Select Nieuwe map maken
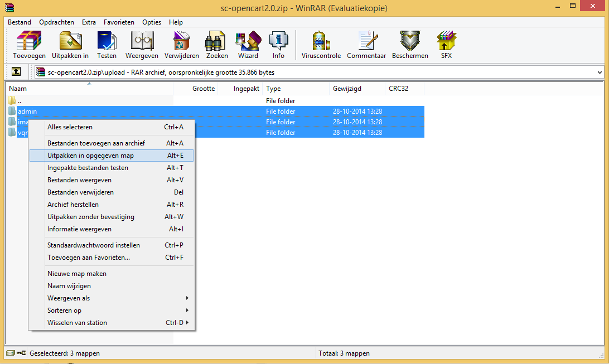This screenshot has width=609, height=364. tap(112, 274)
